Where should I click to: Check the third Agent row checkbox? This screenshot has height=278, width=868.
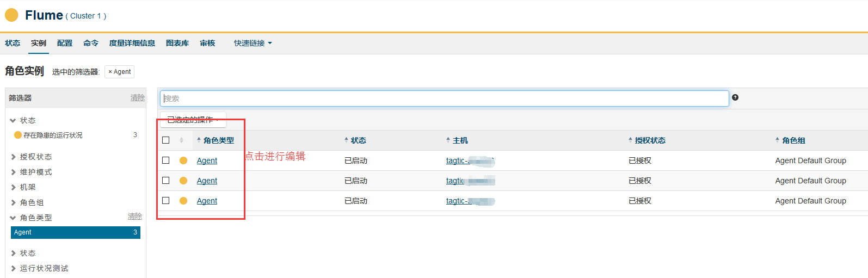(166, 201)
